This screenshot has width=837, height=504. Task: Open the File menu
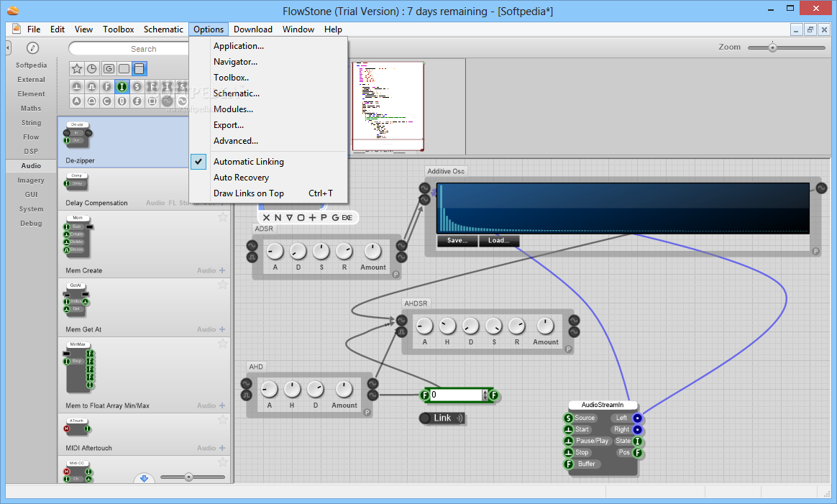pyautogui.click(x=34, y=29)
